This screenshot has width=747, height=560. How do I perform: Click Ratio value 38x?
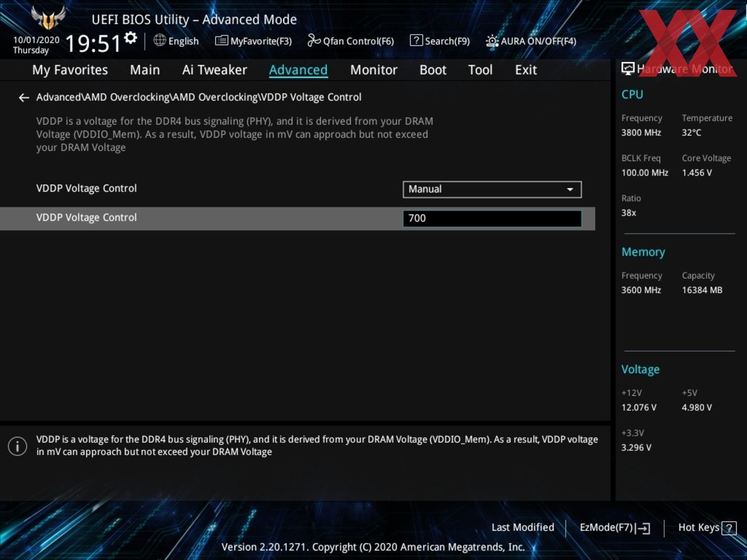tap(628, 212)
